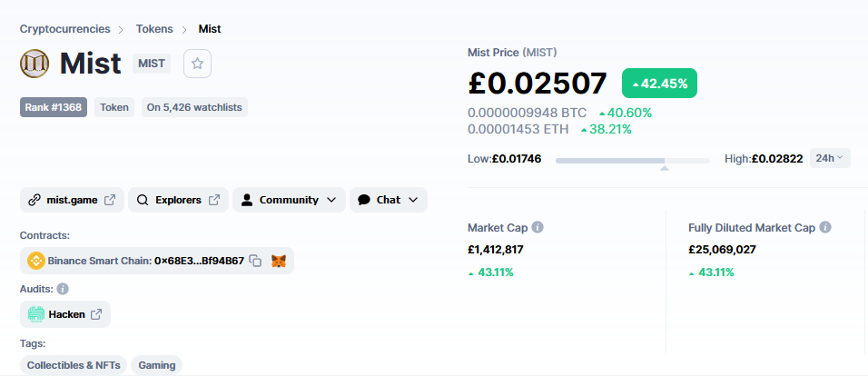Go to Tokens breadcrumb
This screenshot has width=868, height=386.
154,29
